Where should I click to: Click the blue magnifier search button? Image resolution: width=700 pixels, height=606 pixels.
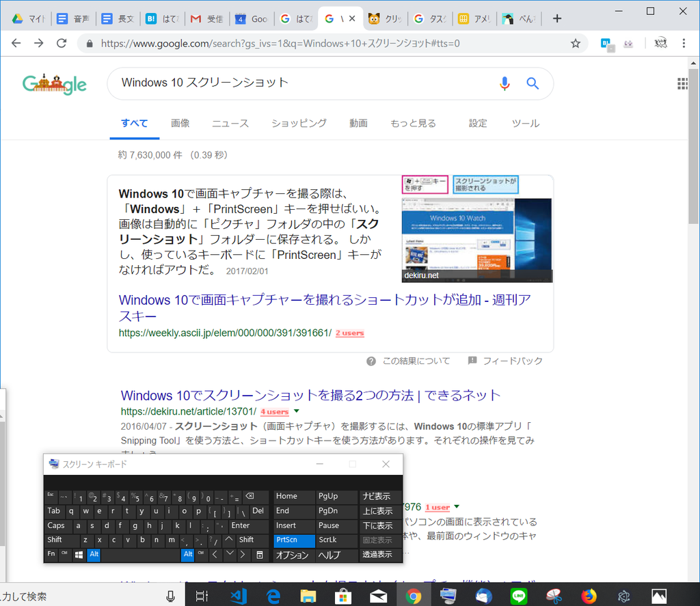[533, 83]
